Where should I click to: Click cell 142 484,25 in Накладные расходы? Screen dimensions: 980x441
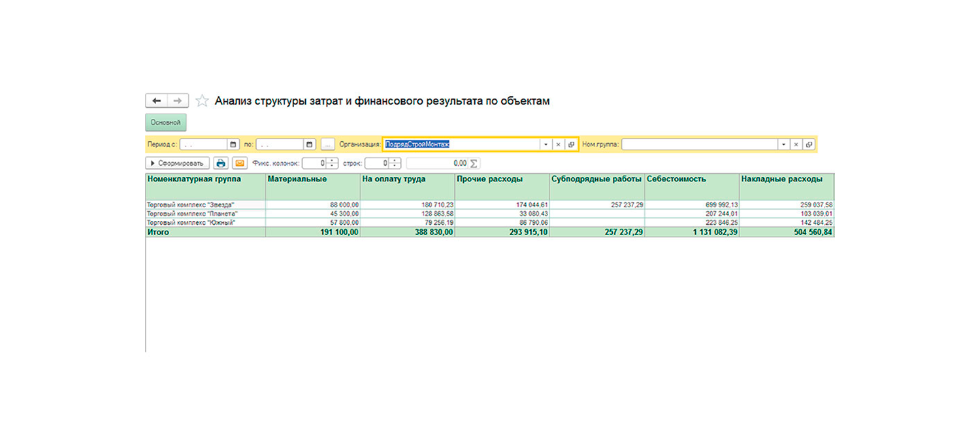click(x=787, y=223)
